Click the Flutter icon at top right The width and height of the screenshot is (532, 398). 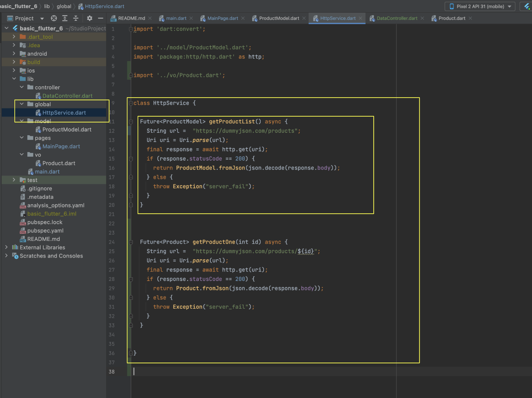(x=527, y=6)
